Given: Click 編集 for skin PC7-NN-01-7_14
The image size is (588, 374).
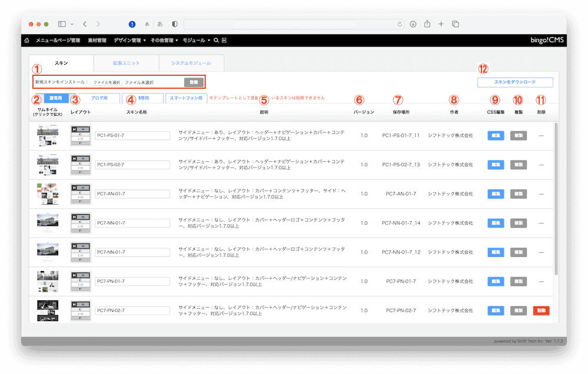Looking at the screenshot, I should (x=496, y=223).
